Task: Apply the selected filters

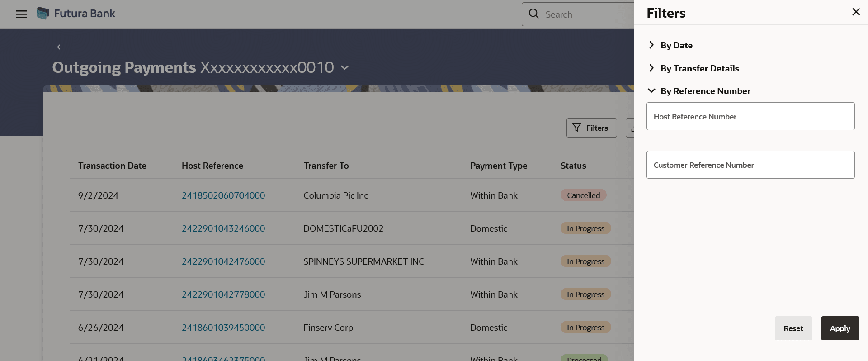Action: [840, 328]
